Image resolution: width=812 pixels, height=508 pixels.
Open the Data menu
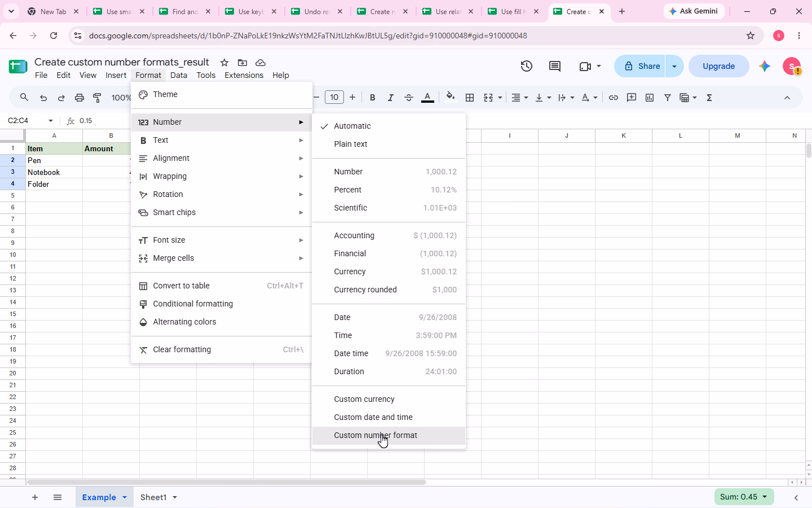179,75
